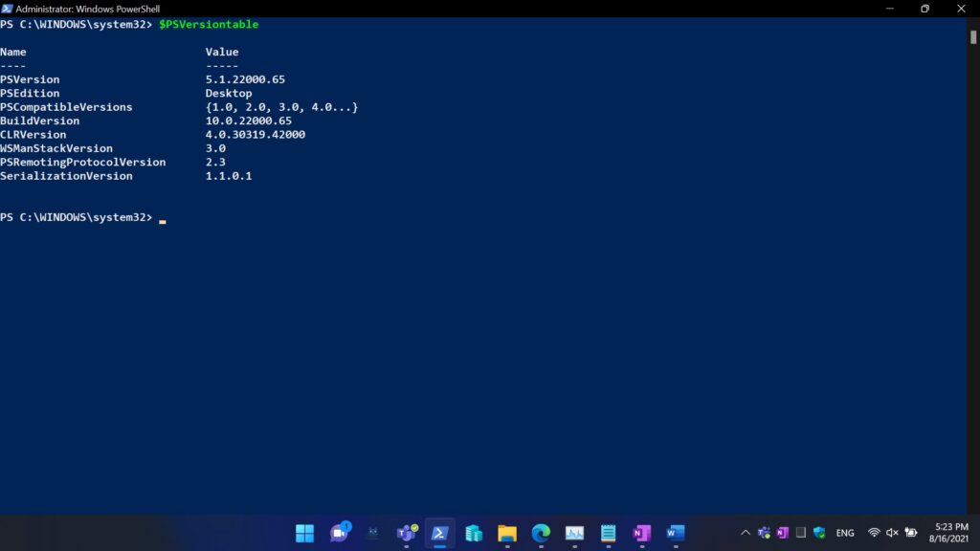Open the PowerShell window system menu icon
This screenshot has width=980, height=551.
[x=9, y=9]
